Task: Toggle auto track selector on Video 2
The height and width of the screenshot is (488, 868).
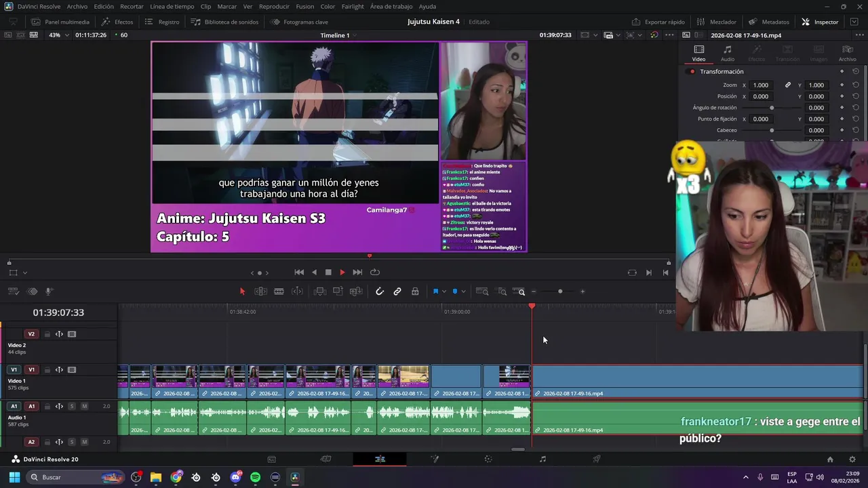Action: click(x=59, y=334)
